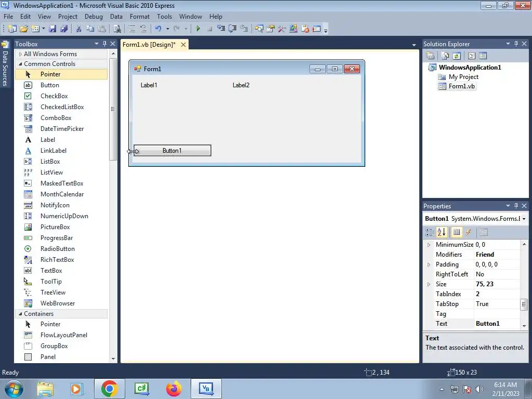This screenshot has width=532, height=399.
Task: Open Firefox from the Windows taskbar
Action: coord(174,389)
